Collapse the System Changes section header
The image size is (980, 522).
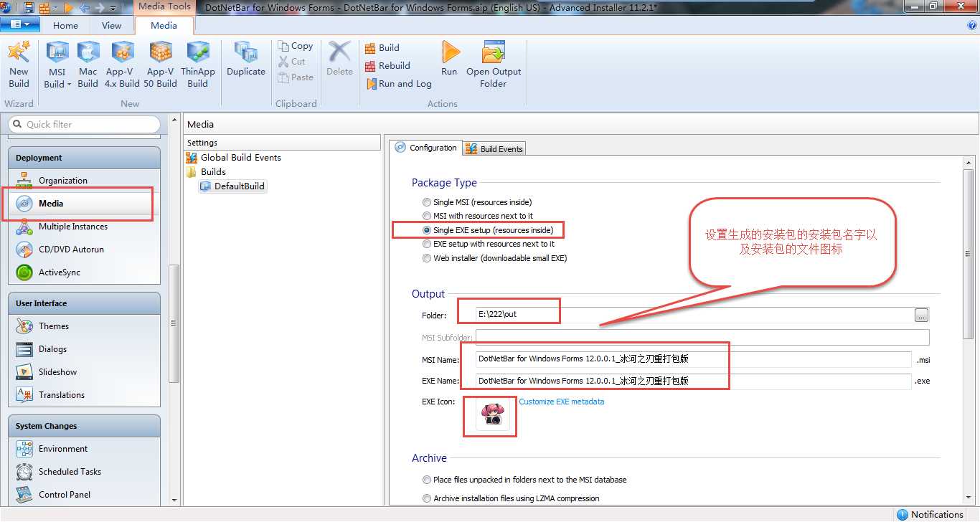pos(84,426)
